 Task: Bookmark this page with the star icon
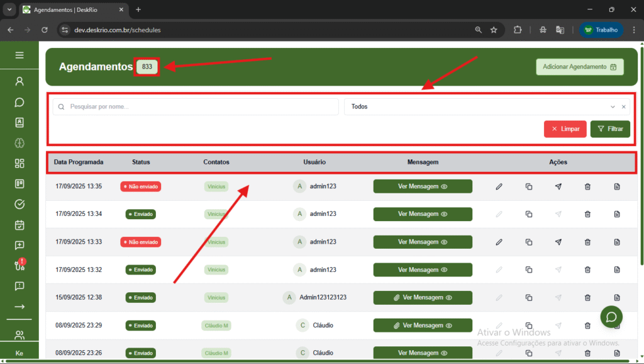pyautogui.click(x=494, y=30)
